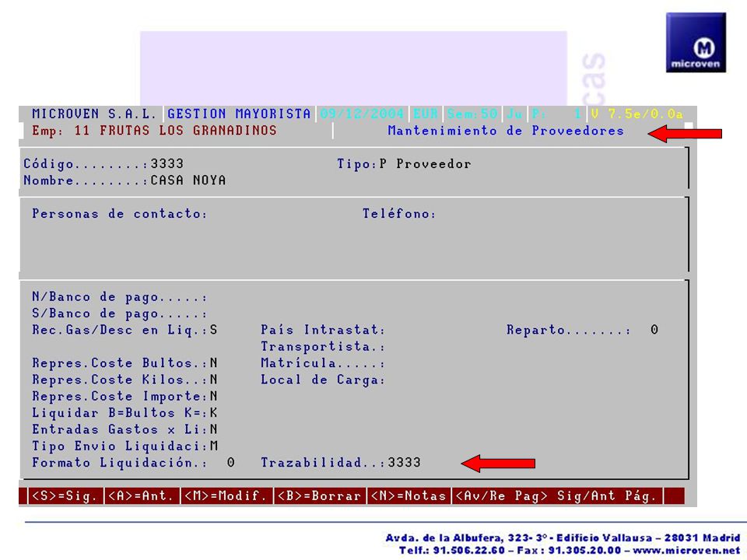The height and width of the screenshot is (560, 747).
Task: Click the N/Banco de pago label
Action: [x=120, y=297]
